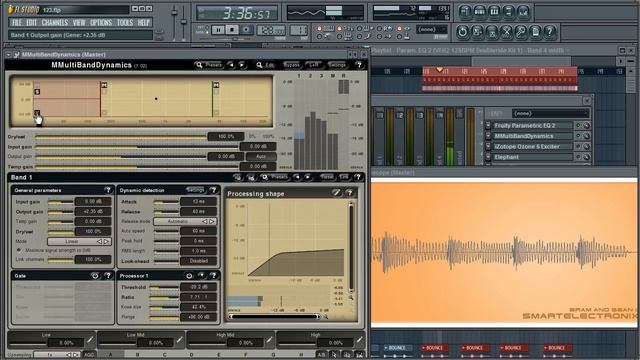Open the MMultiBandDynamics Presets browser

coord(209,65)
